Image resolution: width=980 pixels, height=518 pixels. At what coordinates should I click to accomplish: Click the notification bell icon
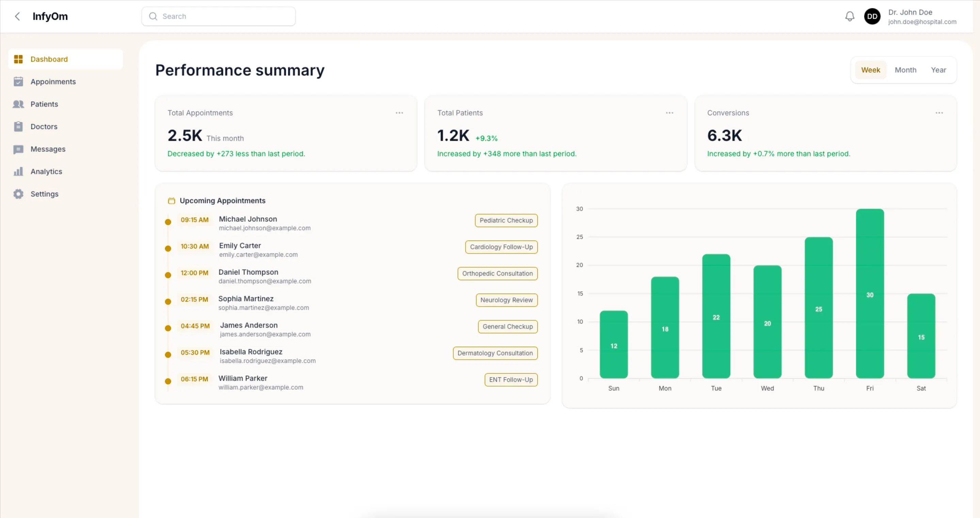click(x=850, y=16)
